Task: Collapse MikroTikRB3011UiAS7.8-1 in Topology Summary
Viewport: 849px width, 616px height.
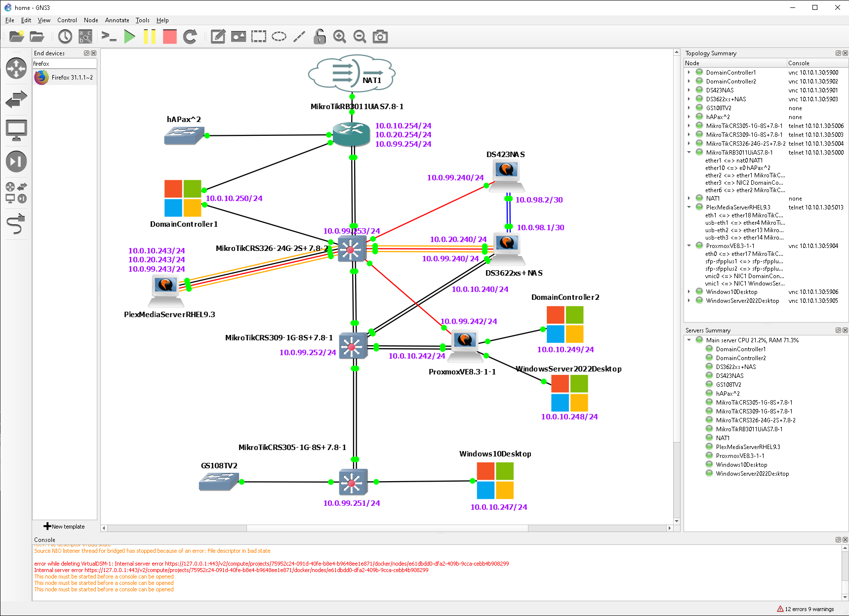Action: coord(689,152)
